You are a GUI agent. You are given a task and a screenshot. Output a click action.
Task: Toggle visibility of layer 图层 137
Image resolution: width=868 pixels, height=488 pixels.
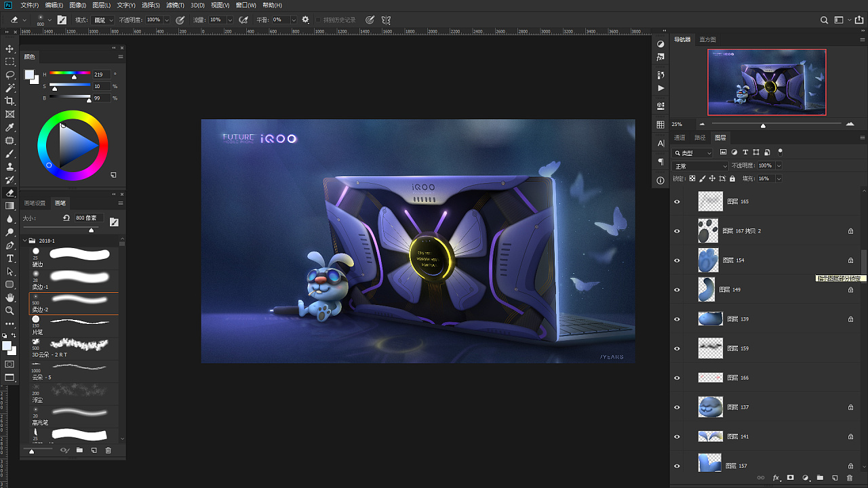[x=677, y=407]
